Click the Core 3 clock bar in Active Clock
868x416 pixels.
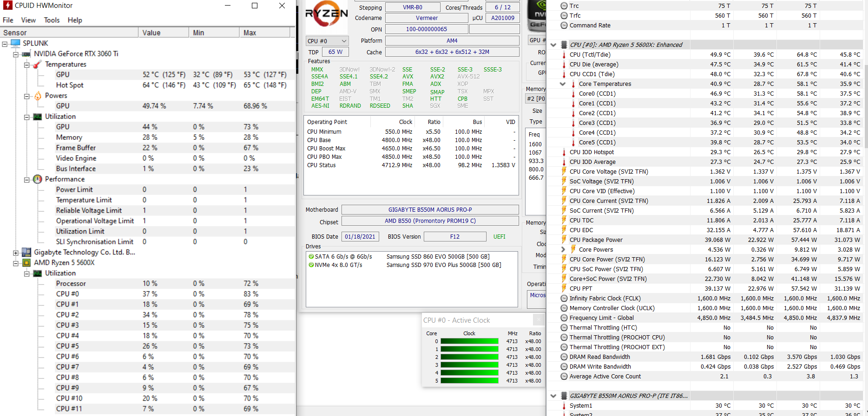coord(469,365)
